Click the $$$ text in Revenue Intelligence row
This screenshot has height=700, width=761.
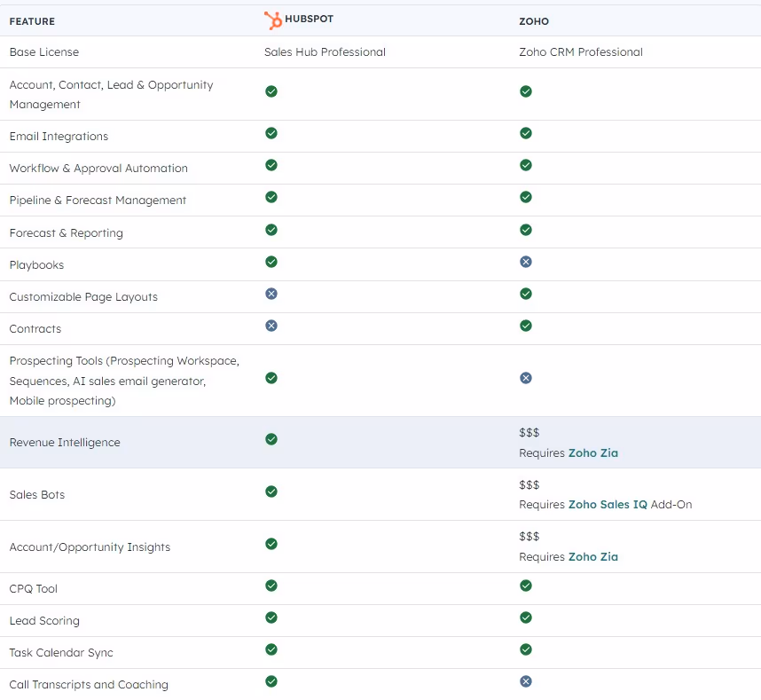[529, 433]
